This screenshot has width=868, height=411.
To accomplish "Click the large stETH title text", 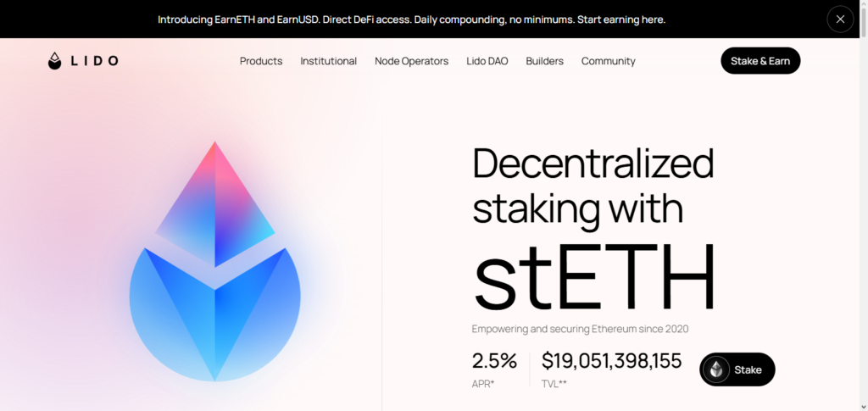I will tap(593, 278).
